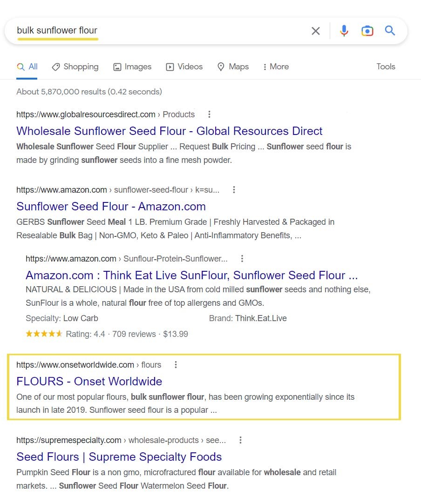Open three-dot menu beside supremespecialty.com result
Image resolution: width=421 pixels, height=504 pixels.
click(x=240, y=440)
